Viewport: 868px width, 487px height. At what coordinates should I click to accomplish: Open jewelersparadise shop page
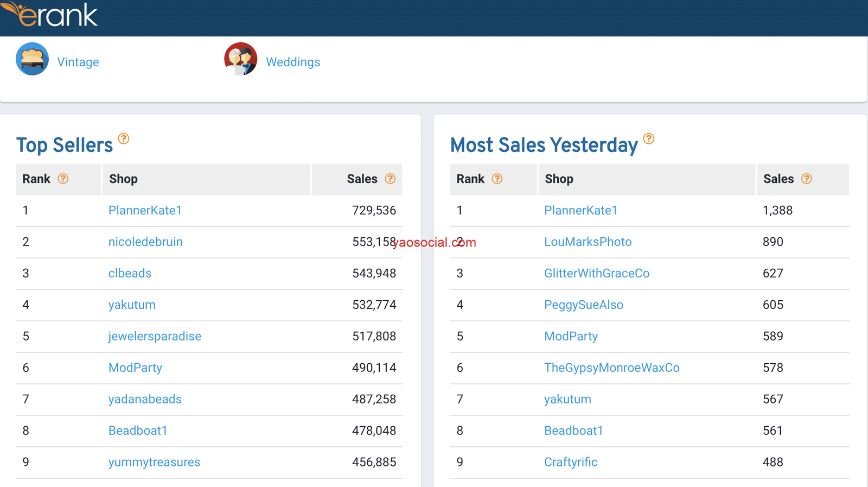(x=155, y=337)
